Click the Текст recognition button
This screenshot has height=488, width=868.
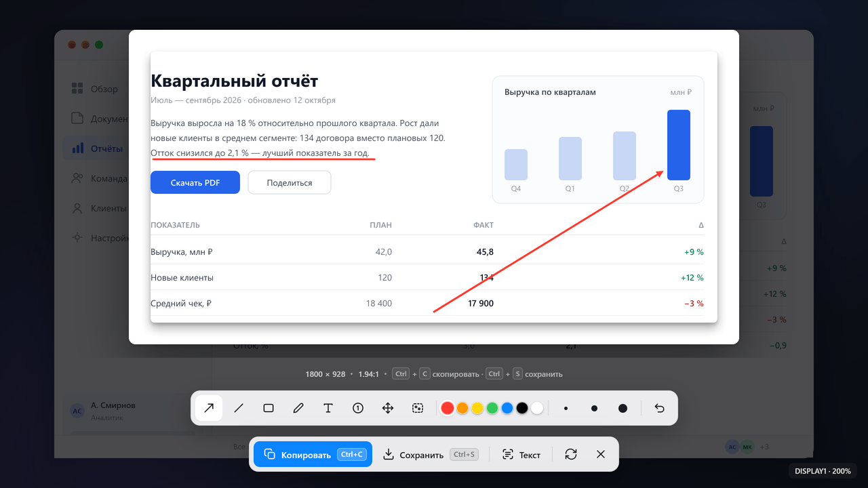click(521, 454)
